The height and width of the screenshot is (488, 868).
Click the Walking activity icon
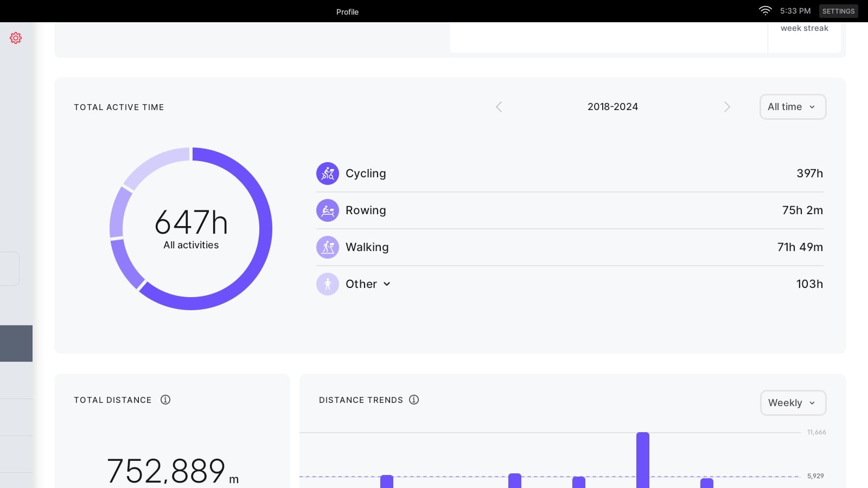(x=328, y=247)
